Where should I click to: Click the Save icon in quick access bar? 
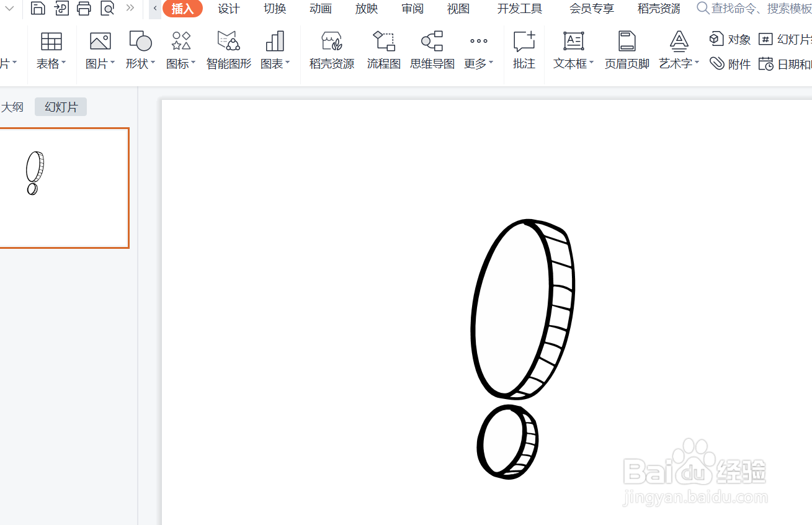38,8
